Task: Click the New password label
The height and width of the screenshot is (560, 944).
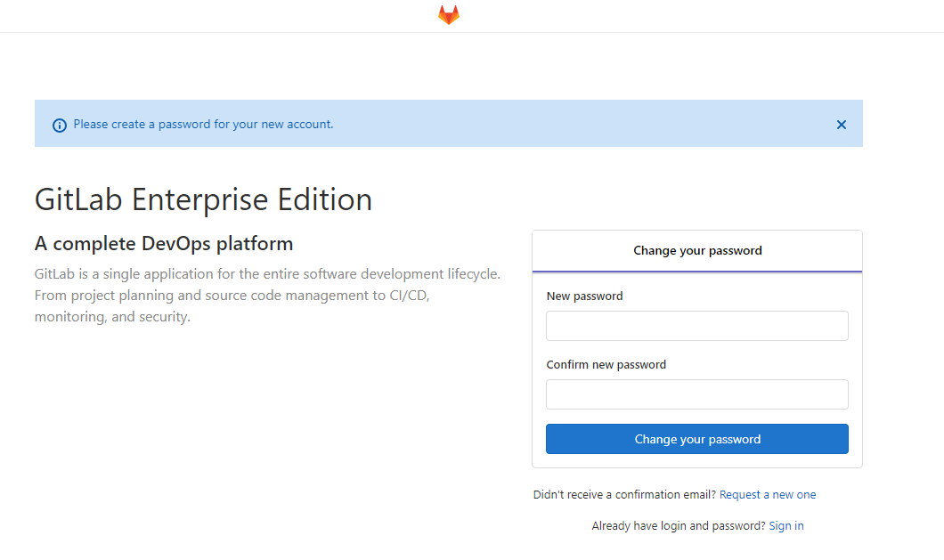Action: click(584, 296)
